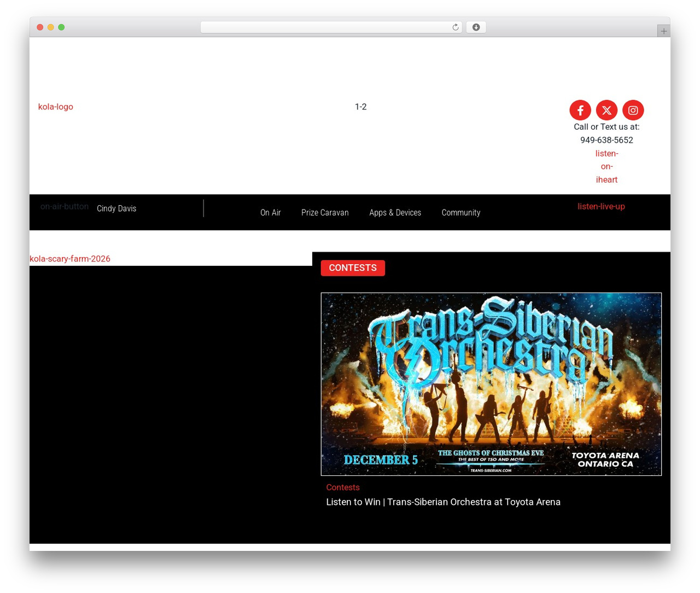
Task: Click the on-air-button image link
Action: (x=65, y=206)
